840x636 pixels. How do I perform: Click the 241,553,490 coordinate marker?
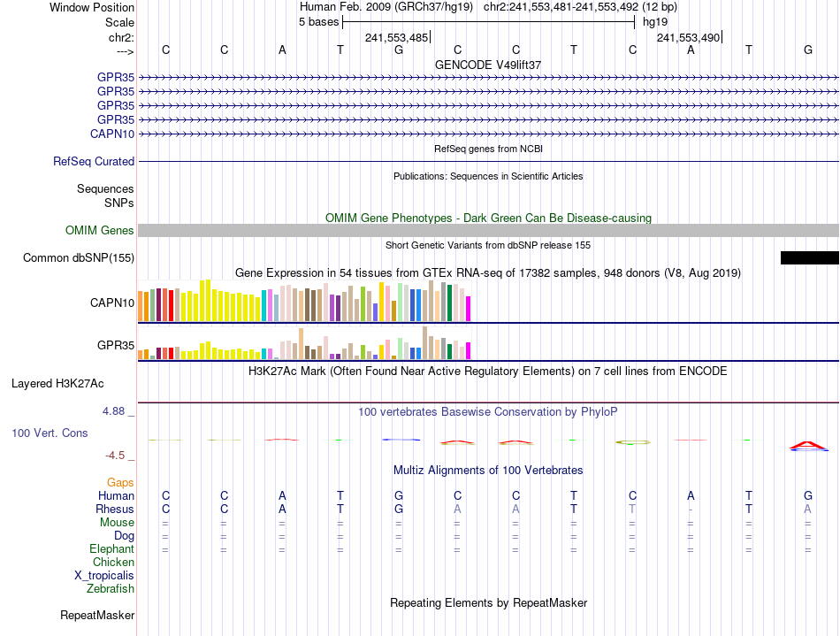(x=689, y=38)
